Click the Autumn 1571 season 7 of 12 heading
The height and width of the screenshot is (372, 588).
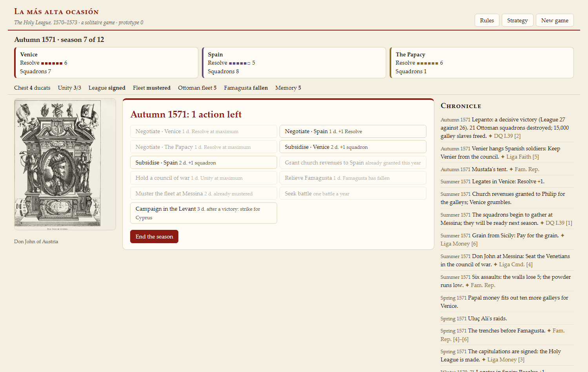tap(59, 40)
